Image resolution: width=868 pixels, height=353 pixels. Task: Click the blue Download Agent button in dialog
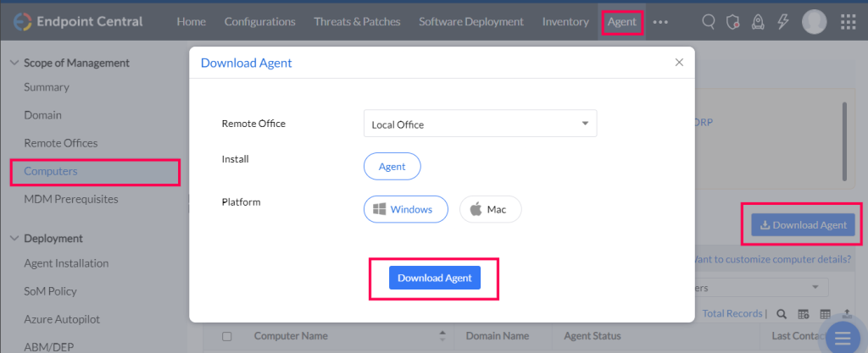(x=435, y=278)
